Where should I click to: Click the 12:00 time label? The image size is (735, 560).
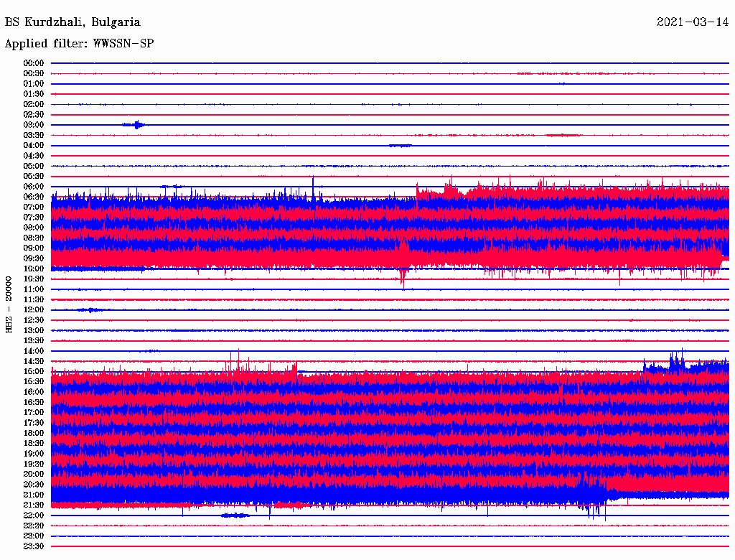coord(34,310)
